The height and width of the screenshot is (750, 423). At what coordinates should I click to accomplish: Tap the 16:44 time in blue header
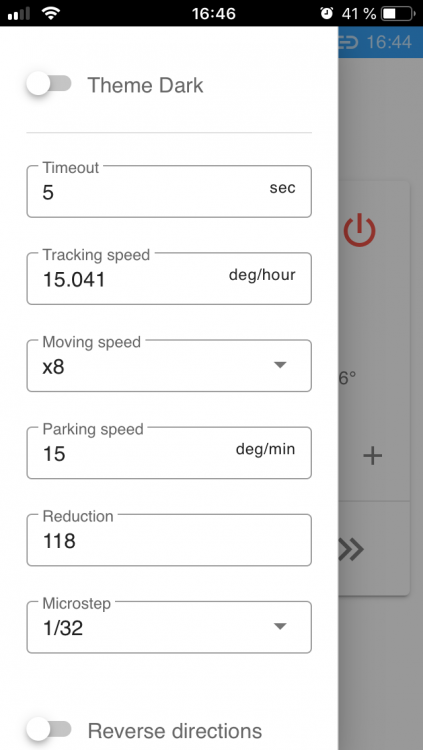389,42
